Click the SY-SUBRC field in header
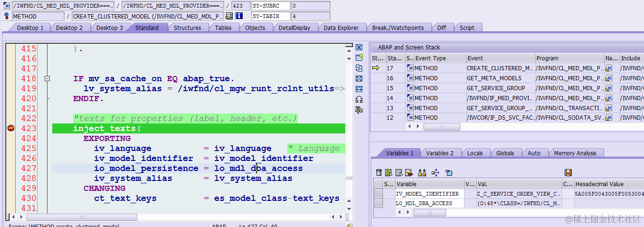This screenshot has width=644, height=227. [271, 6]
